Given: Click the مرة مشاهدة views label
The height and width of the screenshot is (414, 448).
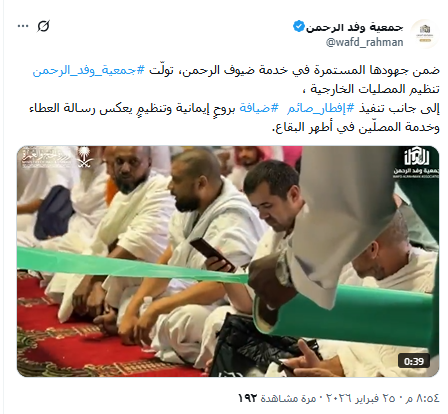Looking at the screenshot, I should coord(288,398).
